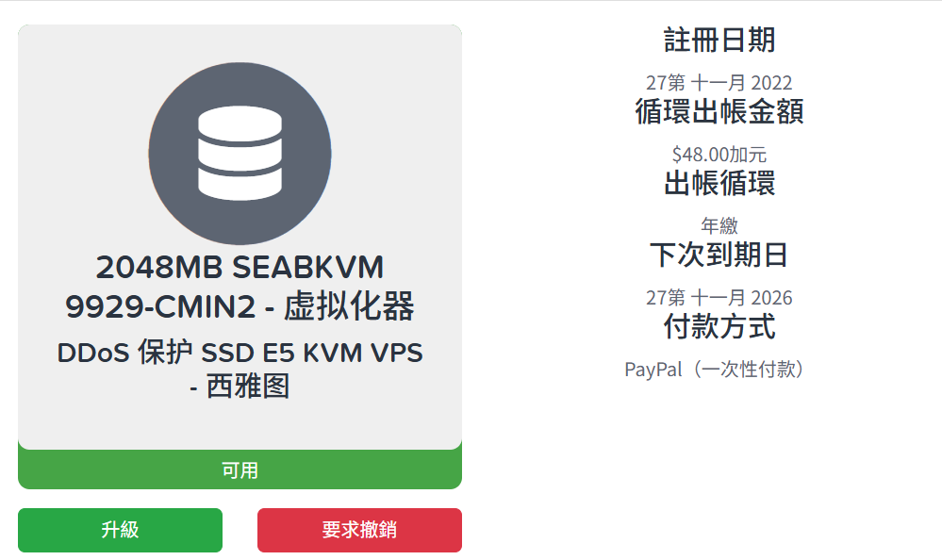This screenshot has height=560, width=942.
Task: Open the 2048MB SEABKVM 9929-CMIN2 product title
Action: tap(240, 288)
